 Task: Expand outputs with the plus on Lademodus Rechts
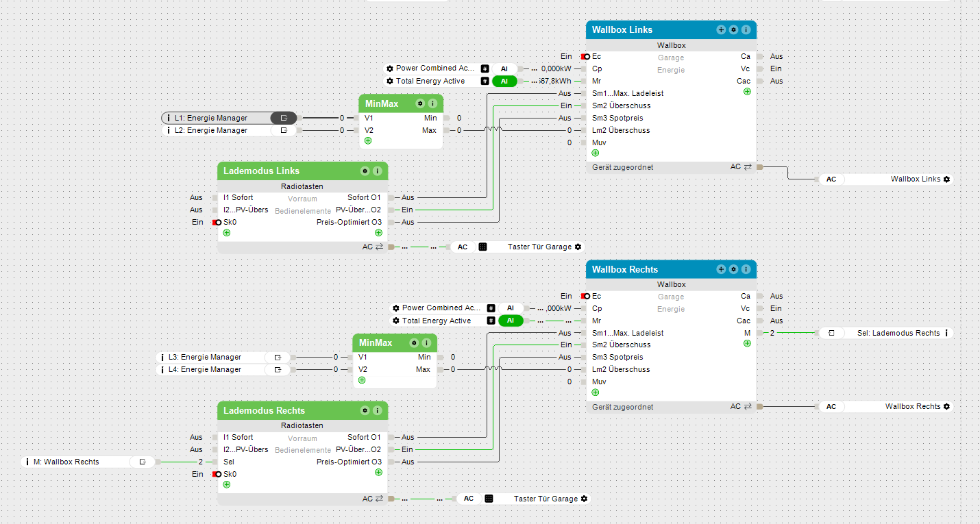(x=378, y=472)
